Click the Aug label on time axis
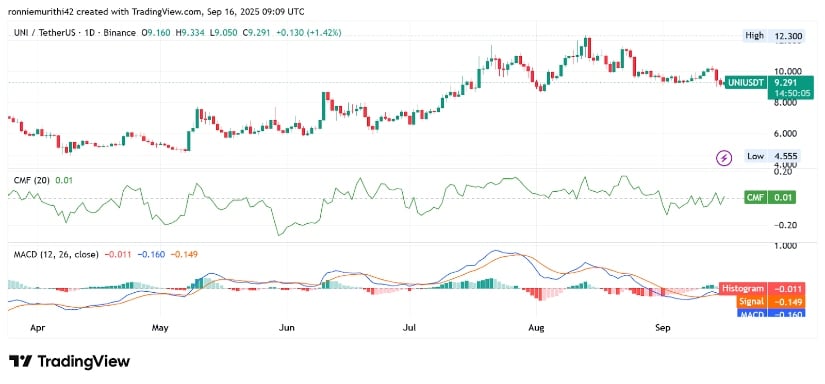 click(x=536, y=328)
